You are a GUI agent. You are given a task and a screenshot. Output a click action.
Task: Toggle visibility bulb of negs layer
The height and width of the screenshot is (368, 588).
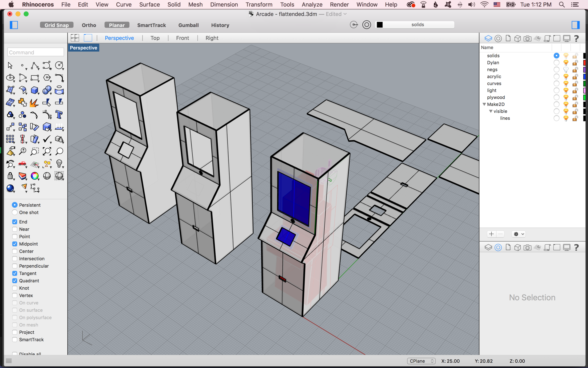point(566,70)
